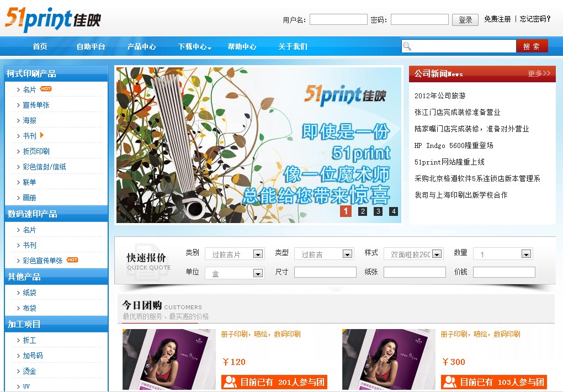
Task: Open news item 2012年公司旅游
Action: [x=440, y=96]
